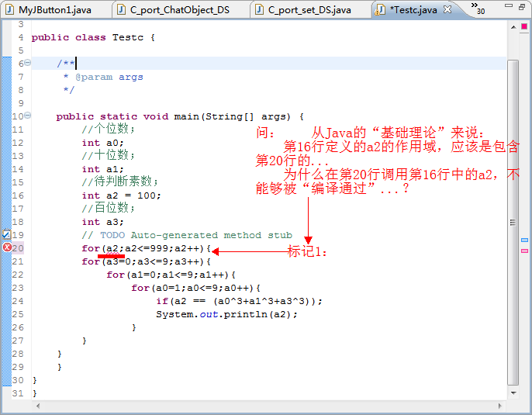
Task: Switch to the C_port_set_DS.java tab
Action: click(x=309, y=10)
